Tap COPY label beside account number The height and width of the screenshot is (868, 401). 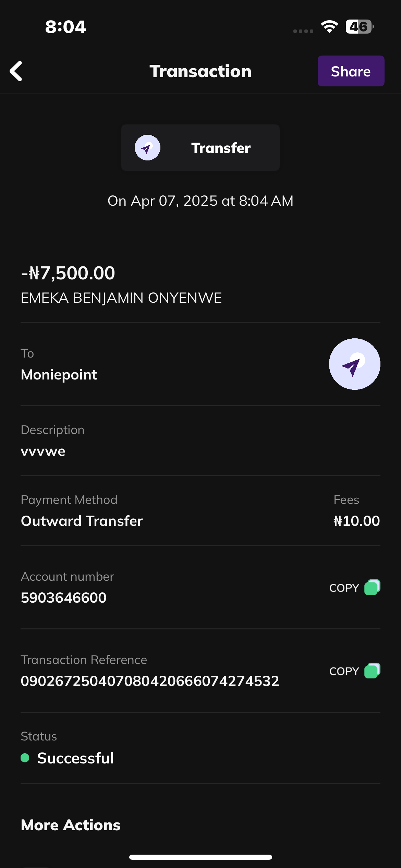point(344,588)
